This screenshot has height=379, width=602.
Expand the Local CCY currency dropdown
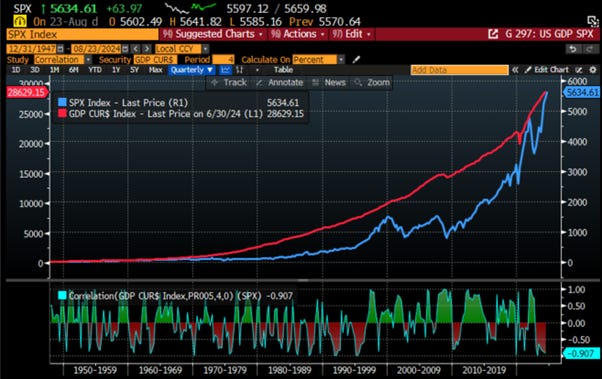pyautogui.click(x=205, y=49)
